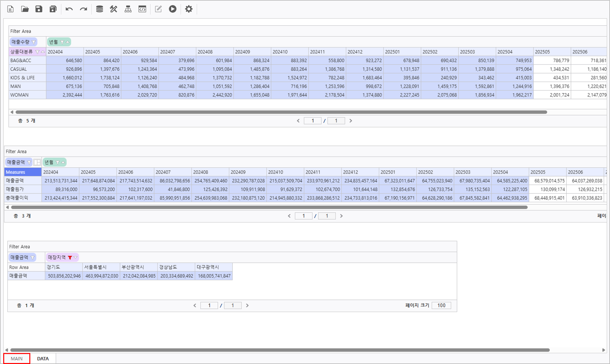Open the hierarchy structure icon
This screenshot has width=610, height=364.
(x=128, y=9)
